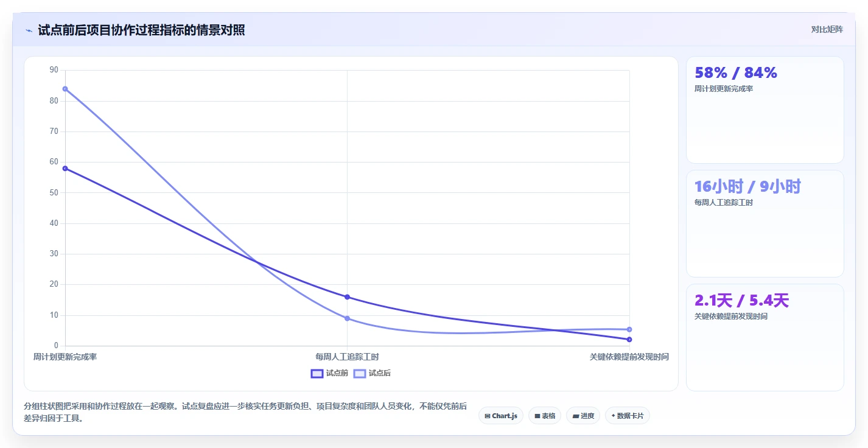Click the y-axis value 90
868x448 pixels.
[54, 70]
